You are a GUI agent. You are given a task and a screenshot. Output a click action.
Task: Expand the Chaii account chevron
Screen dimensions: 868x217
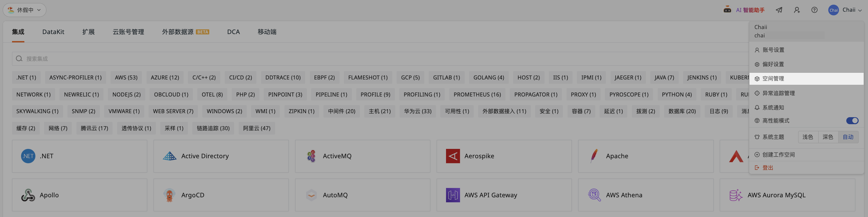click(860, 10)
